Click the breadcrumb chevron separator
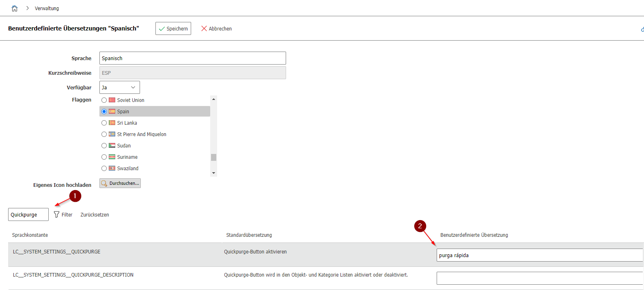 point(27,9)
